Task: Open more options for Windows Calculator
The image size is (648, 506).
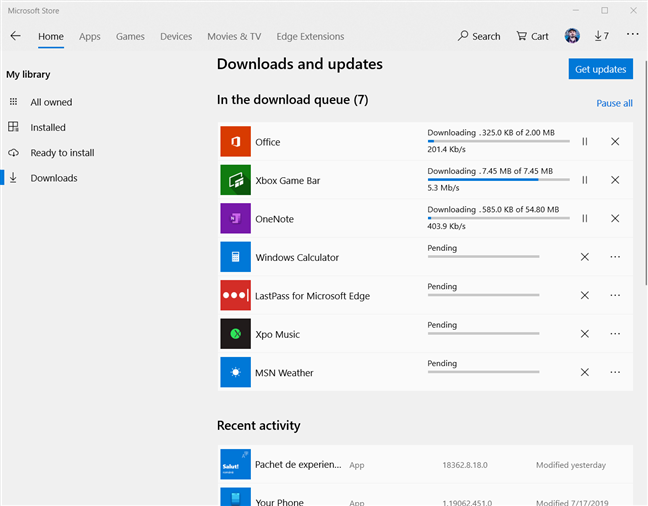Action: (615, 257)
